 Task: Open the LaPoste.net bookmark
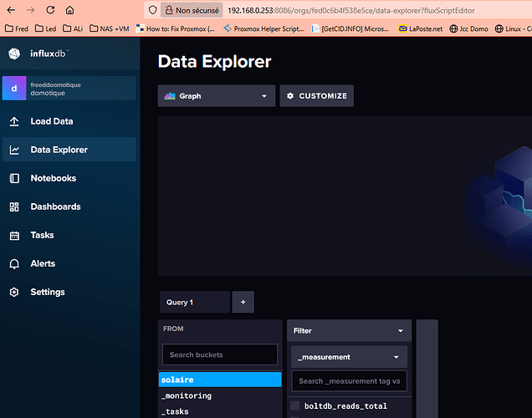pos(421,28)
